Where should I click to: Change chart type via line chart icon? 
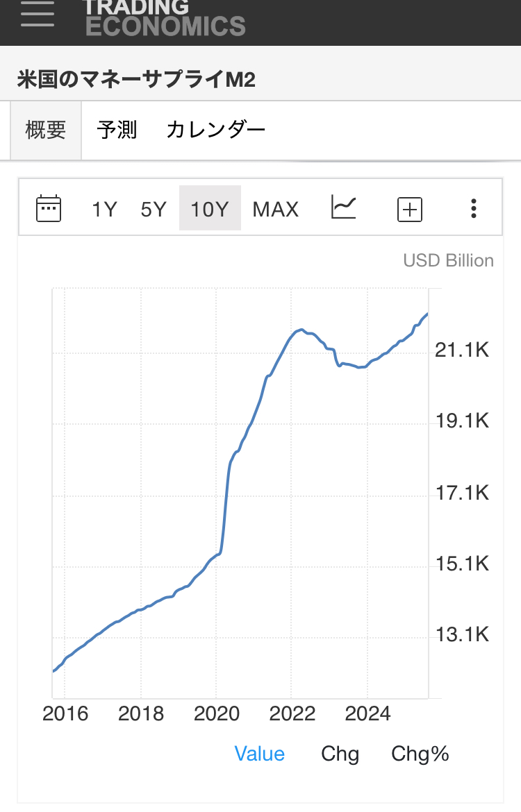pos(344,207)
